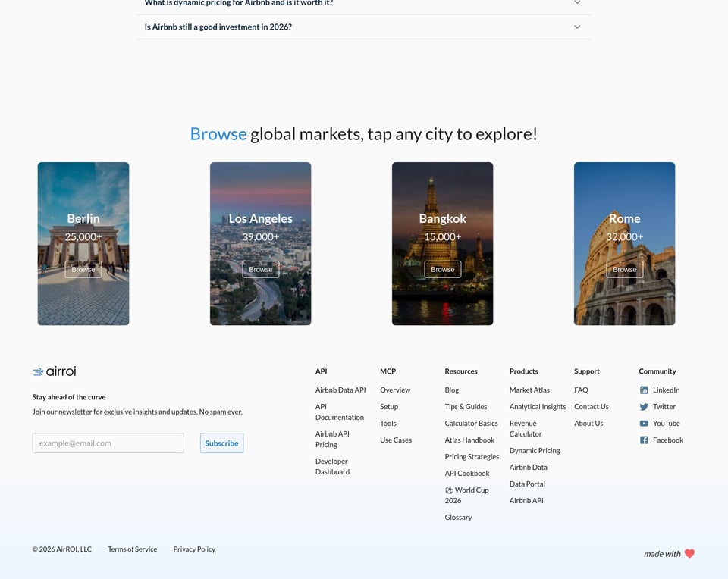This screenshot has height=579, width=728.
Task: Go to MCP Setup page
Action: [x=389, y=407]
